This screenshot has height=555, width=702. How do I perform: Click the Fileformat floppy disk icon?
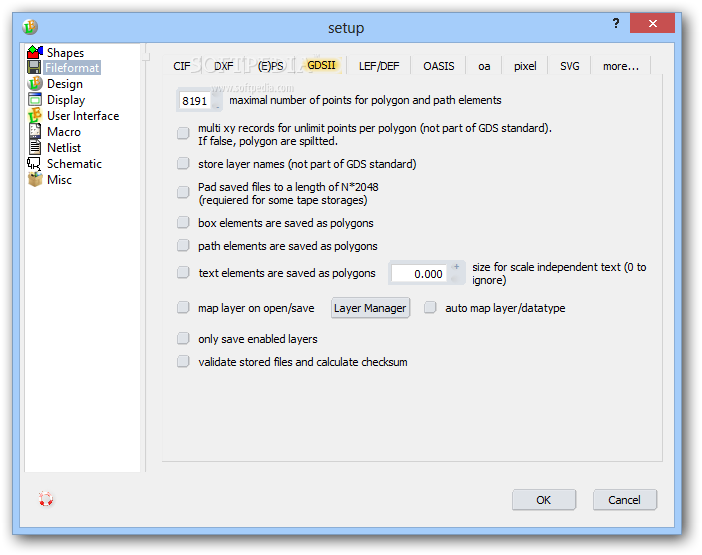pyautogui.click(x=34, y=68)
